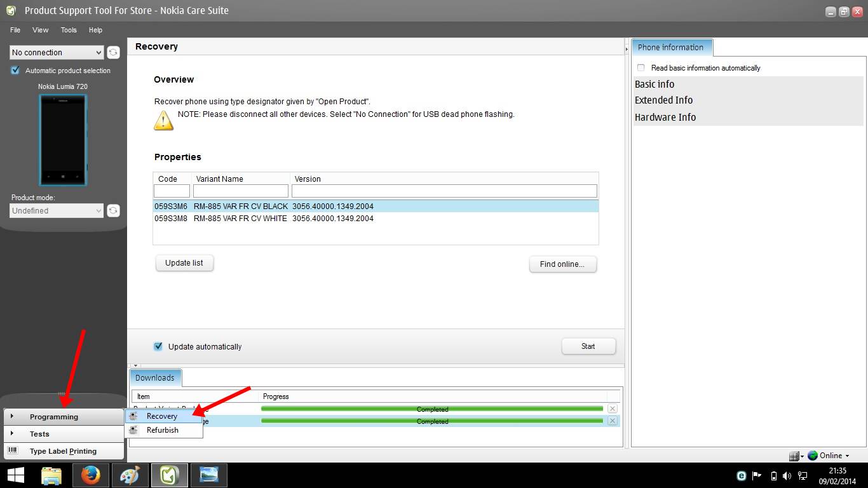
Task: Click the barcode icon for Type Label Printing
Action: coord(12,451)
